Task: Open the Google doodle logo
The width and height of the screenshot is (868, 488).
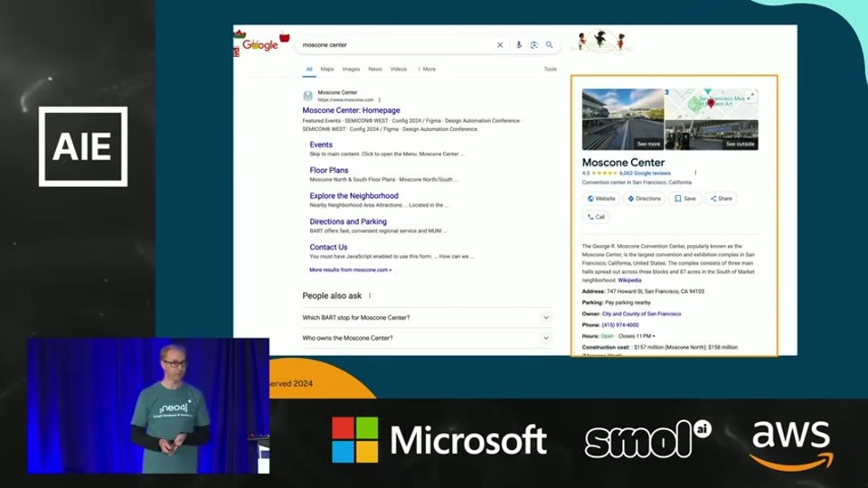Action: coord(261,43)
